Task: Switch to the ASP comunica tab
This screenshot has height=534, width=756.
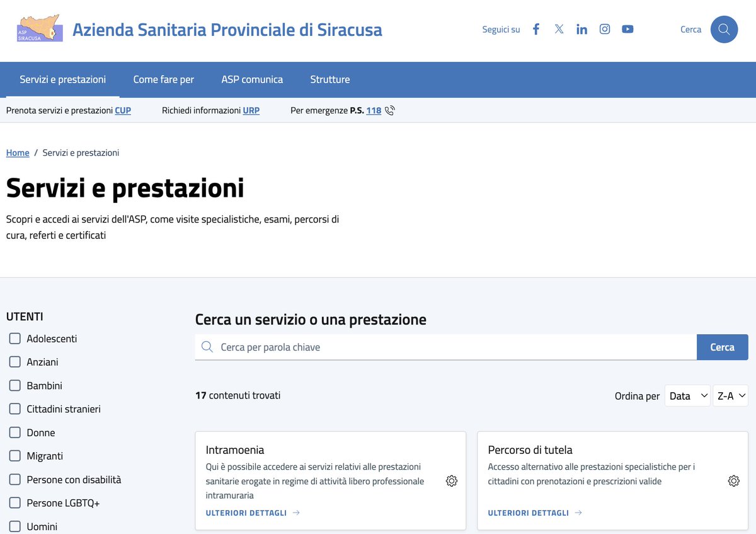Action: click(x=252, y=79)
